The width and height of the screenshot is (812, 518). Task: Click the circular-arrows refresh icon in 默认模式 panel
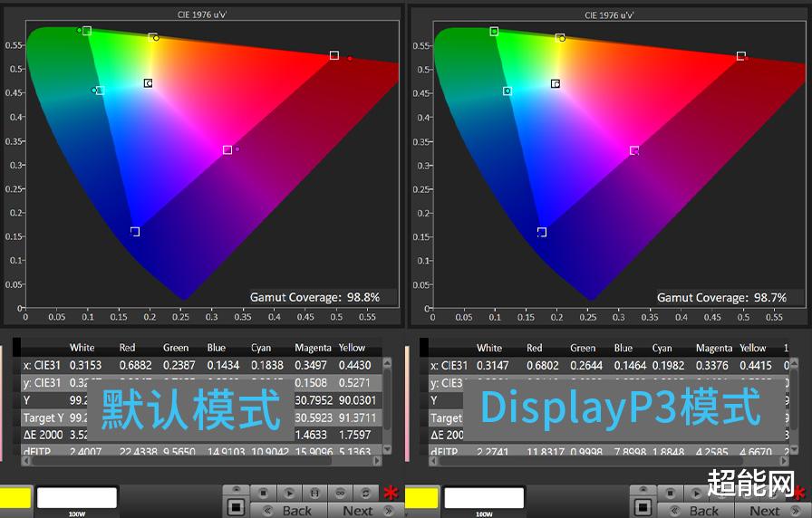coord(365,494)
